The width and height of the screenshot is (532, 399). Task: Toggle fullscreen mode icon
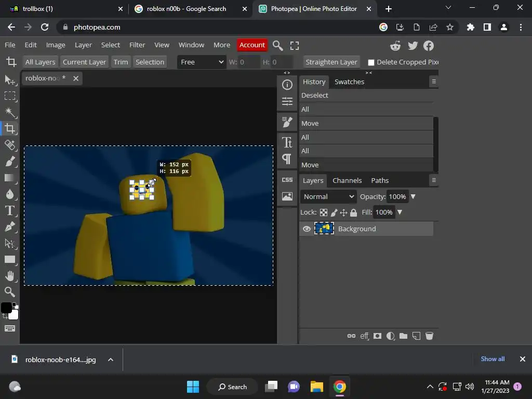click(x=295, y=46)
